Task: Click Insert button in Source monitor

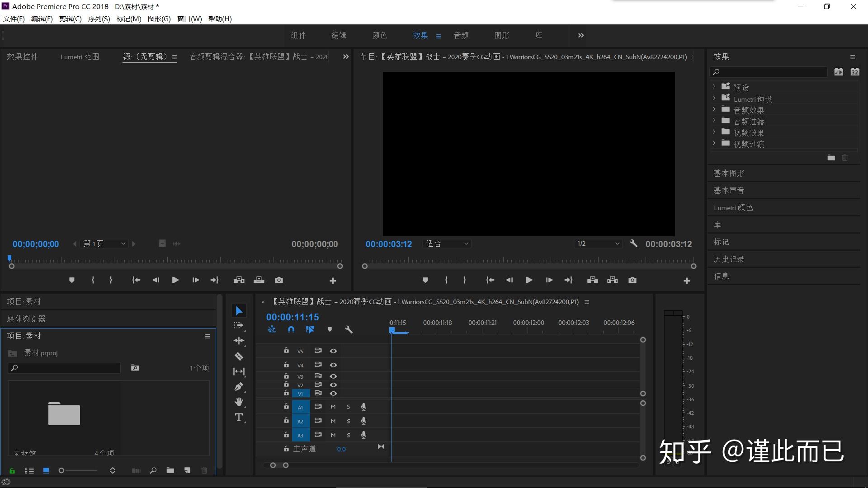Action: tap(239, 280)
